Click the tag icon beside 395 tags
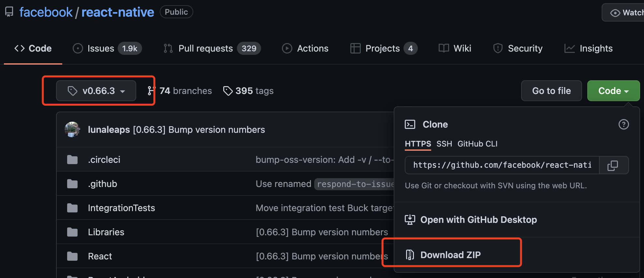Screen dimensions: 644x278 pos(228,91)
